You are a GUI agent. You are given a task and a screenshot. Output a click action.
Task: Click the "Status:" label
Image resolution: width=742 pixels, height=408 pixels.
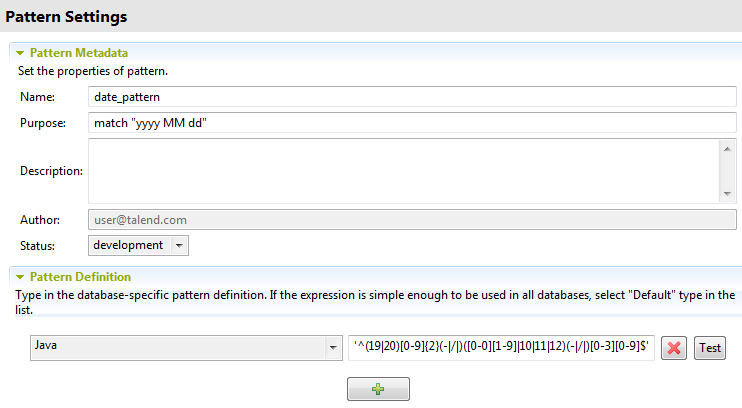[x=38, y=245]
